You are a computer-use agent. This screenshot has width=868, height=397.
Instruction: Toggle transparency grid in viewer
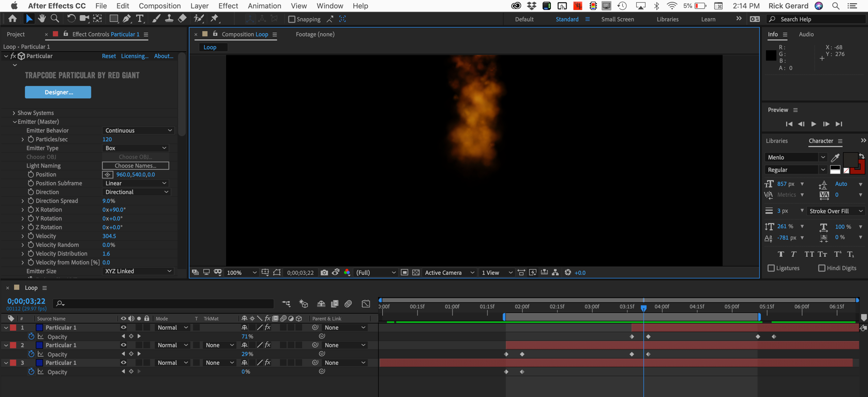[x=416, y=273]
